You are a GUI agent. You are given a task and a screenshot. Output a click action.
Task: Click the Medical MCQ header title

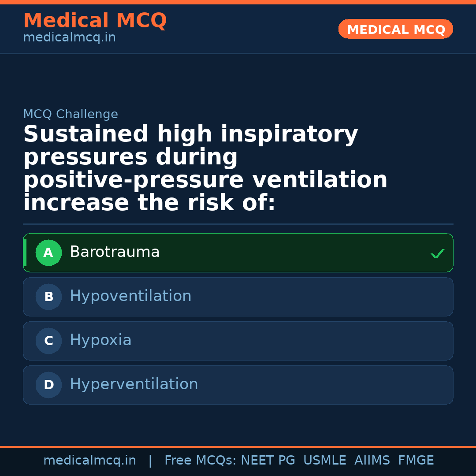pyautogui.click(x=95, y=21)
